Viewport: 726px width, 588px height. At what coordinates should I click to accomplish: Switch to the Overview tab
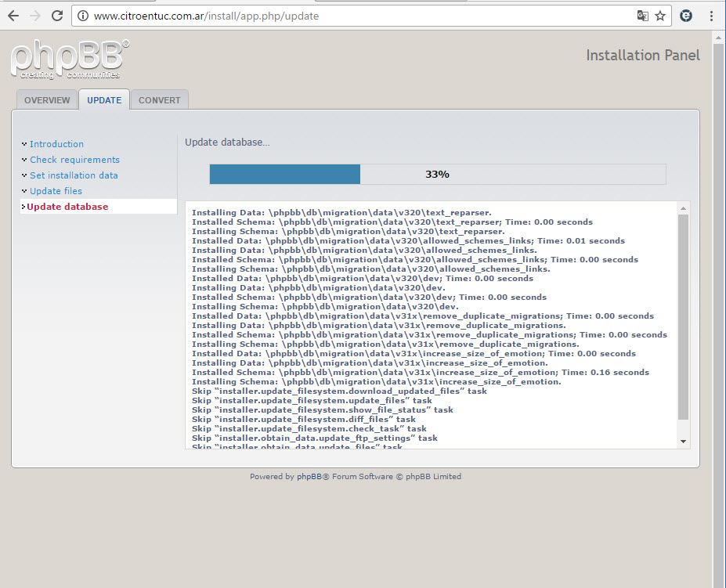click(47, 100)
